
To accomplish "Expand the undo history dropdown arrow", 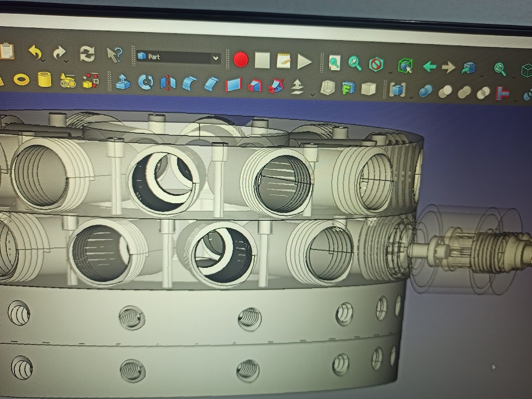I will [x=42, y=61].
